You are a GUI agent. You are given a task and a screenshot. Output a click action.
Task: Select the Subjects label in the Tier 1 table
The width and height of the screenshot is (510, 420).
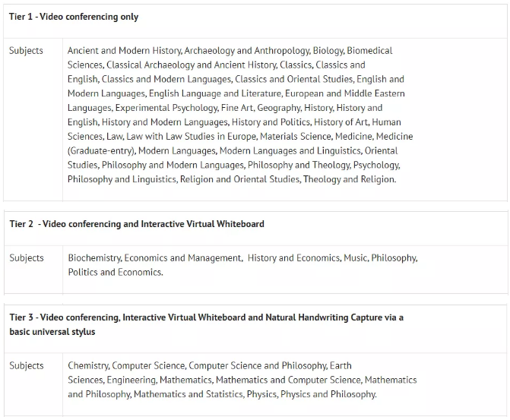pos(27,51)
